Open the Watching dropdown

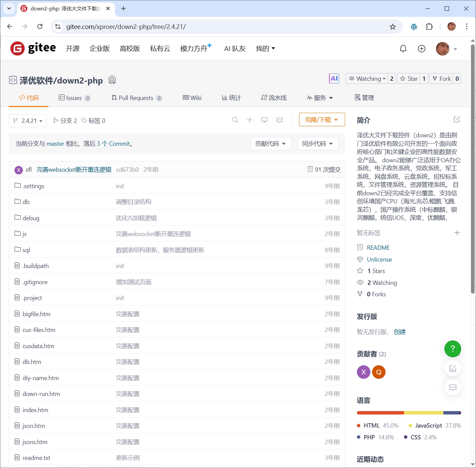pyautogui.click(x=367, y=78)
